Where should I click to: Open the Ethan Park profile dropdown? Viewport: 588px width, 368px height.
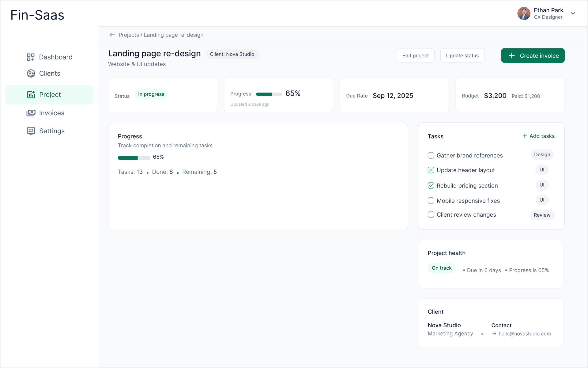[x=573, y=13]
